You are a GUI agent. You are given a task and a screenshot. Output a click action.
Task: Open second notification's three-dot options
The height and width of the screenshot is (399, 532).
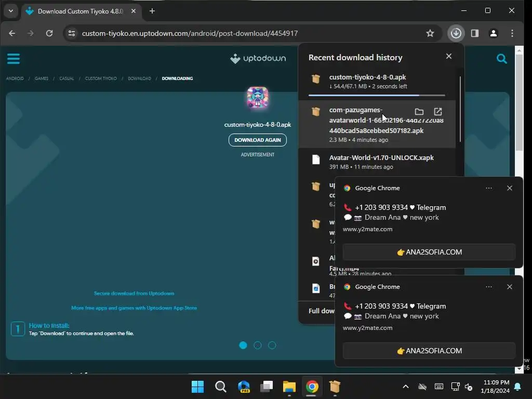(x=488, y=287)
